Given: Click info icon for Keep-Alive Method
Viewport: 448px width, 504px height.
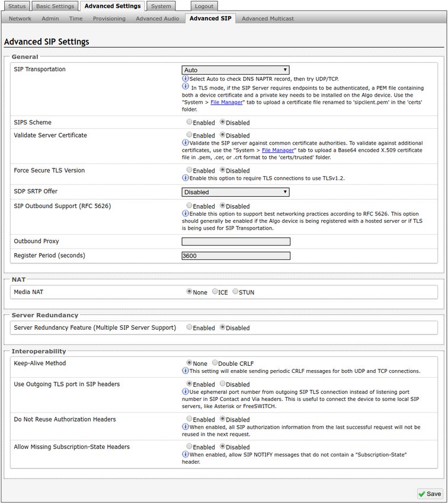Looking at the screenshot, I should [185, 371].
